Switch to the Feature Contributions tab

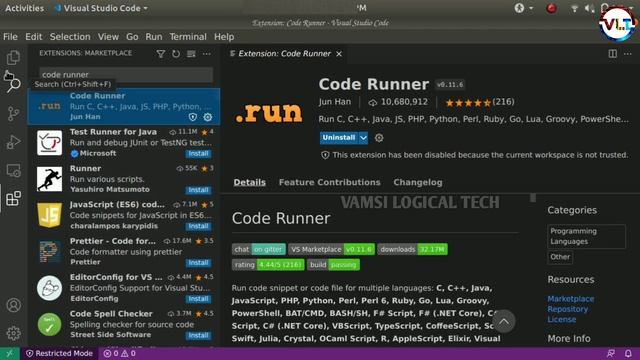(x=330, y=182)
